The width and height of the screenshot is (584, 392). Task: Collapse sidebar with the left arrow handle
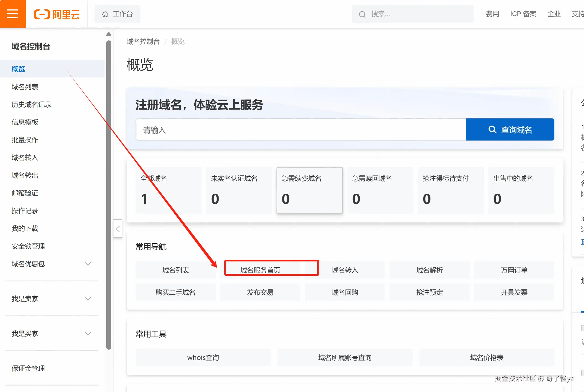point(118,229)
